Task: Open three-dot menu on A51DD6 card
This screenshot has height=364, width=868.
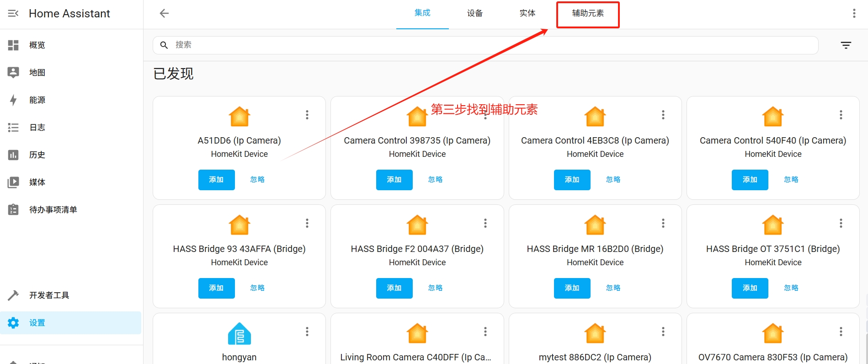Action: [x=307, y=115]
